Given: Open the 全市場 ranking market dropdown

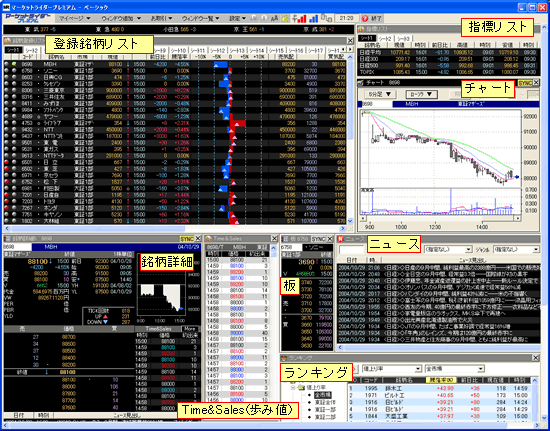Looking at the screenshot, I should tap(454, 369).
